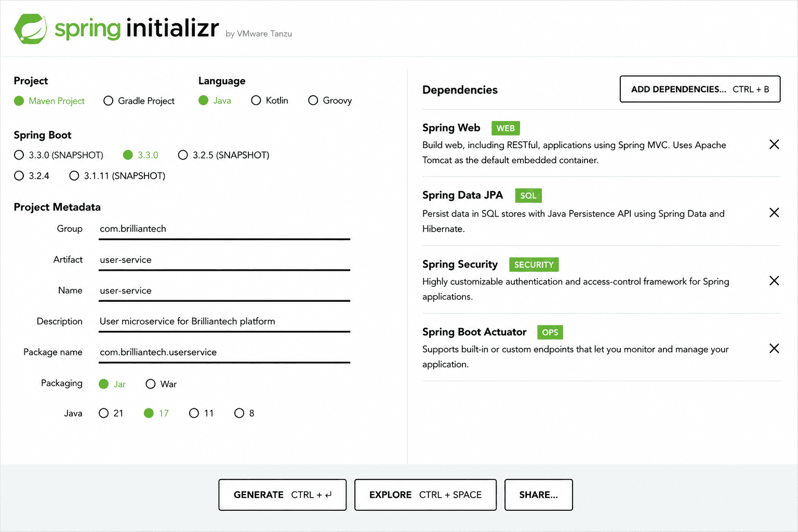Click the Spring Web description text
This screenshot has width=798, height=532.
coord(574,153)
